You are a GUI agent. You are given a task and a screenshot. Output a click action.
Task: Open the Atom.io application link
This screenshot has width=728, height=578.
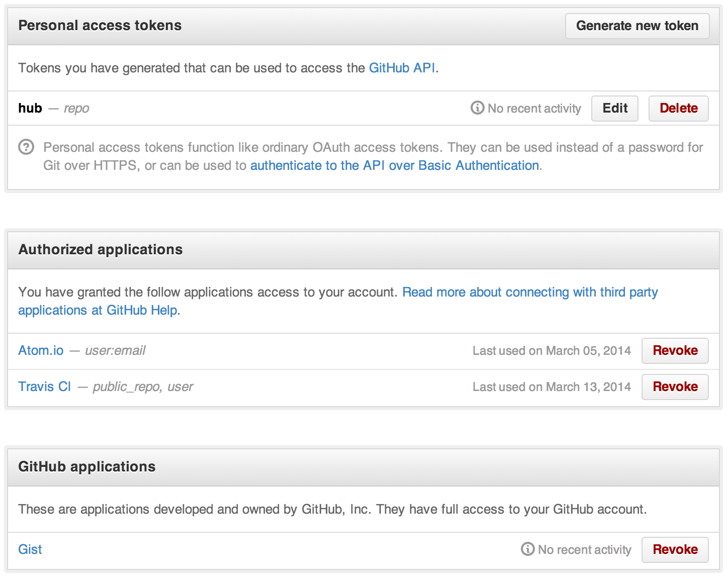coord(41,350)
